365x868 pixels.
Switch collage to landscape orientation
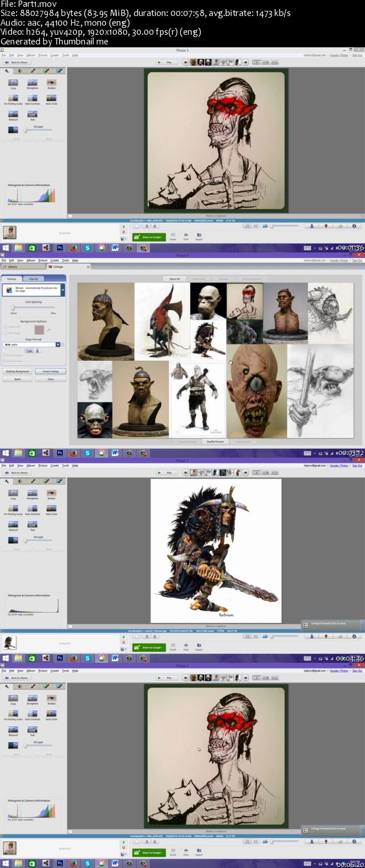[x=29, y=351]
